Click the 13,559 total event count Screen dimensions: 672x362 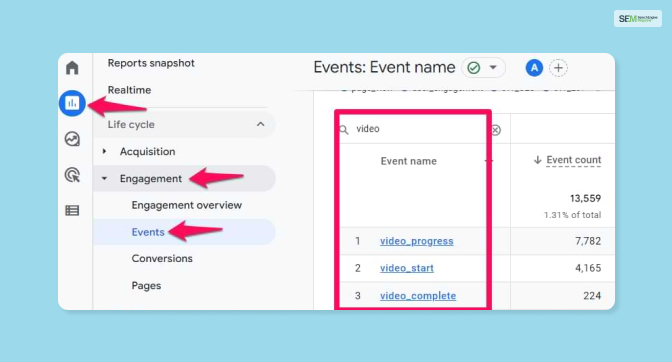(585, 198)
